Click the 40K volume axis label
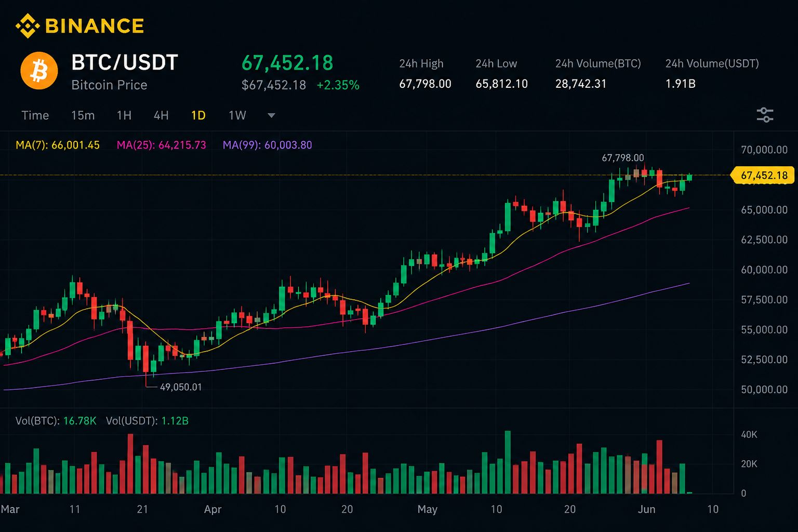This screenshot has height=532, width=798. click(749, 434)
